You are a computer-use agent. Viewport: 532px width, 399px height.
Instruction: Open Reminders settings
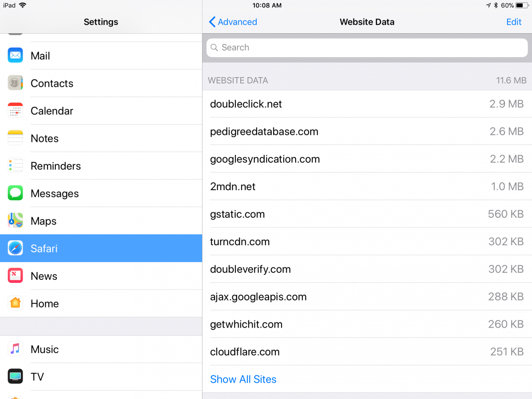click(x=101, y=166)
